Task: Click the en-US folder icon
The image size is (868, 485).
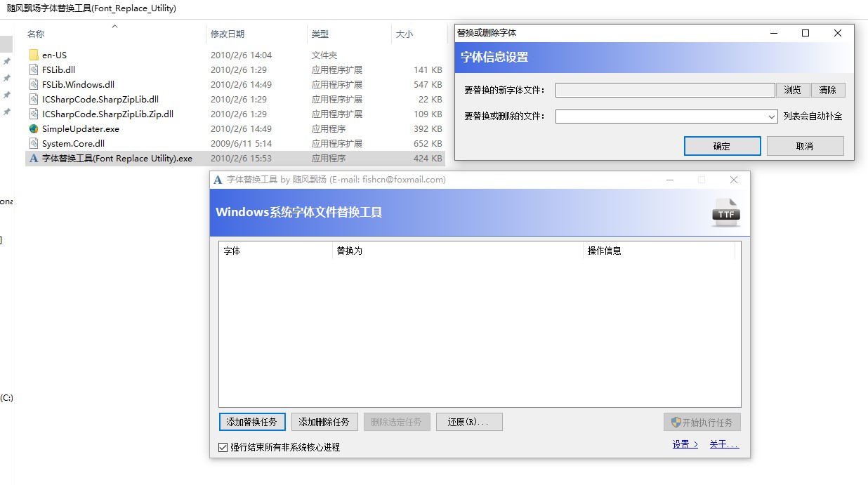Action: pos(34,55)
